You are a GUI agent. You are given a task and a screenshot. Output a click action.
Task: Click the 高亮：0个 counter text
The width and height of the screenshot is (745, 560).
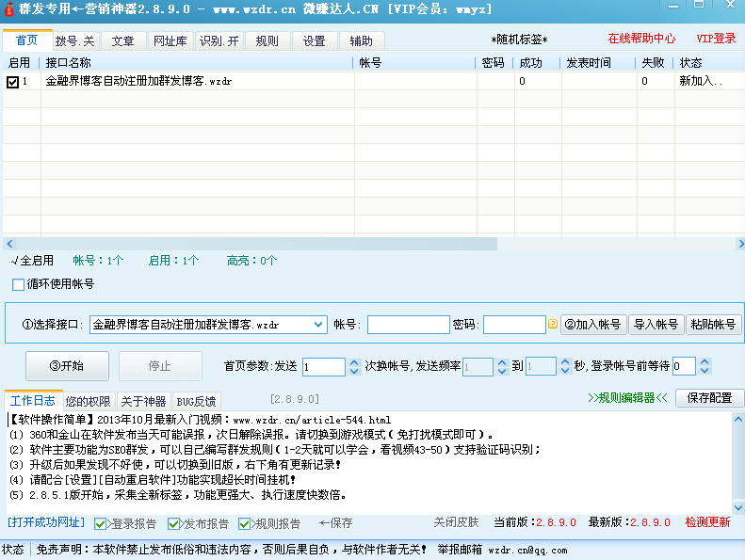click(x=251, y=261)
